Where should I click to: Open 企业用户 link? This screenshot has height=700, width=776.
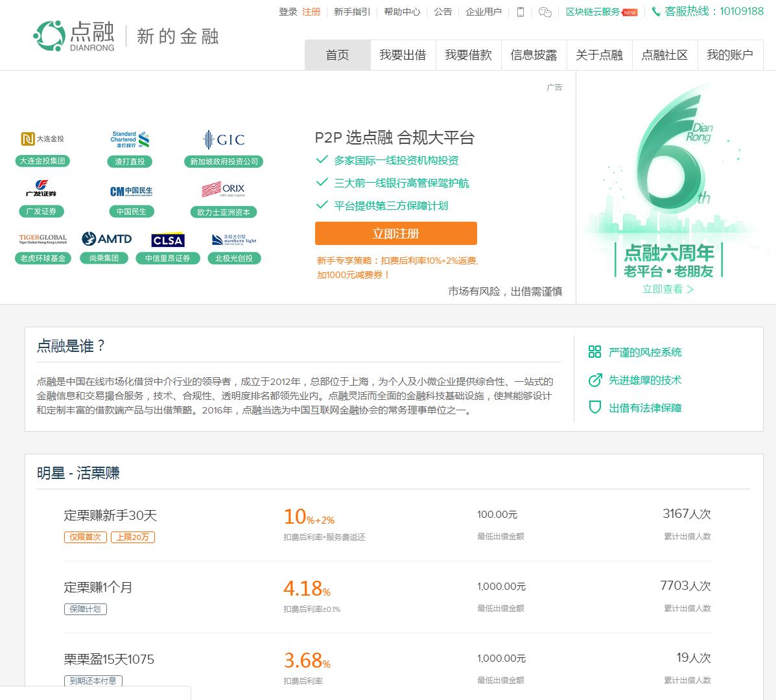(x=484, y=12)
